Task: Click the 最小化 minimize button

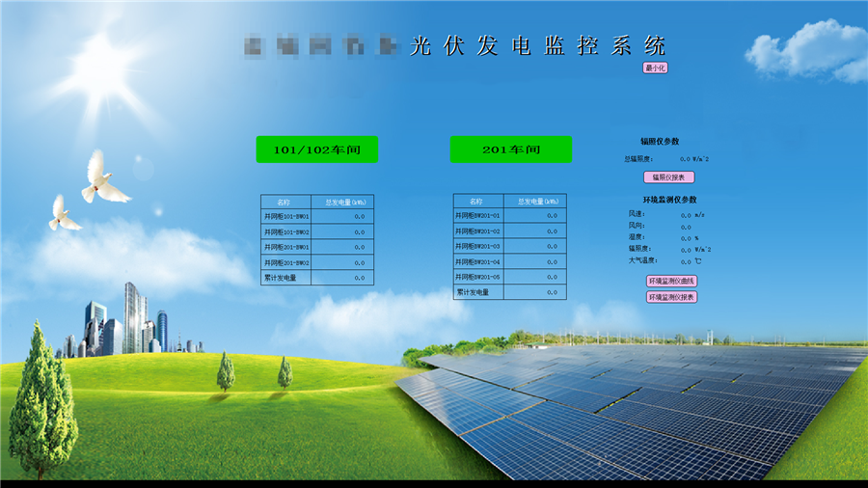Action: tap(655, 68)
